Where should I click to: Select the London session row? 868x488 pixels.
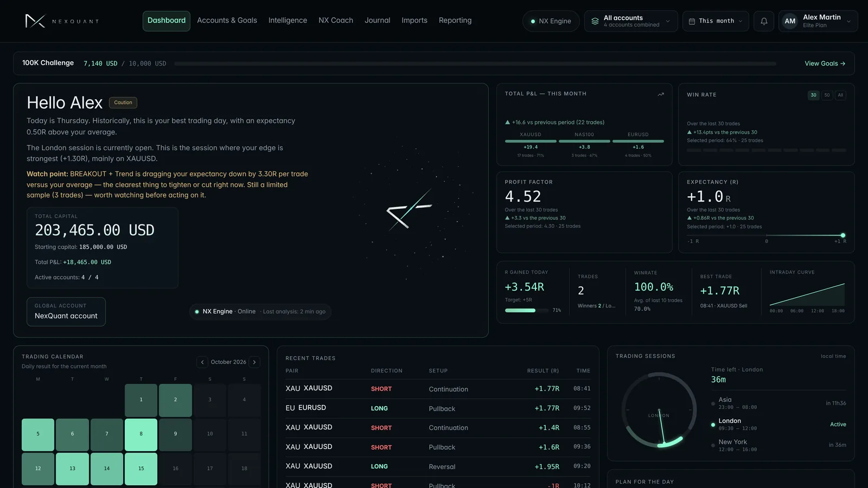click(x=778, y=424)
